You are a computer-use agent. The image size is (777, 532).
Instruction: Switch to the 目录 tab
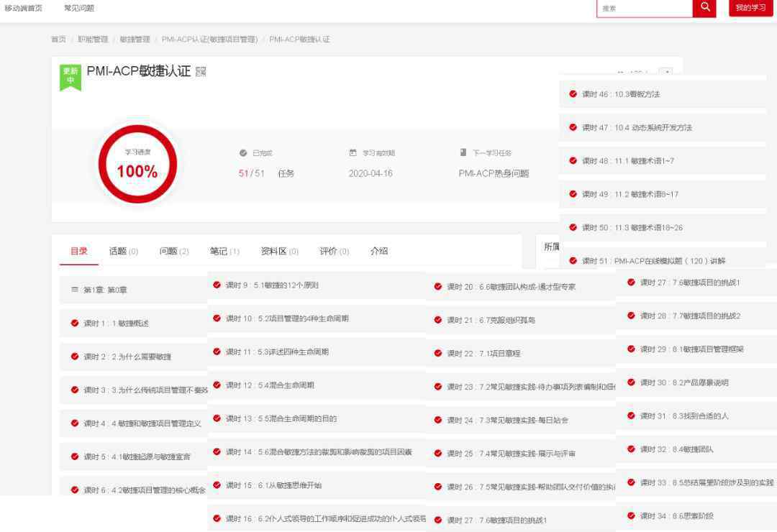(x=79, y=251)
